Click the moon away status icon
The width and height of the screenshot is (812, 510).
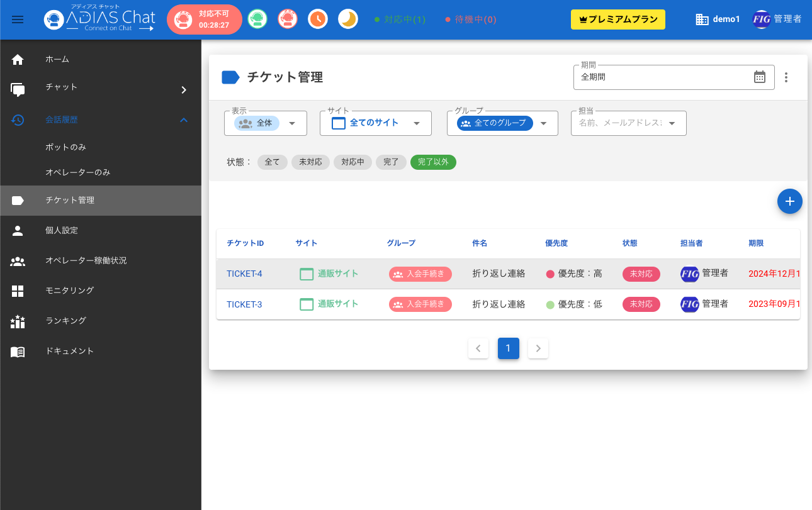point(348,19)
